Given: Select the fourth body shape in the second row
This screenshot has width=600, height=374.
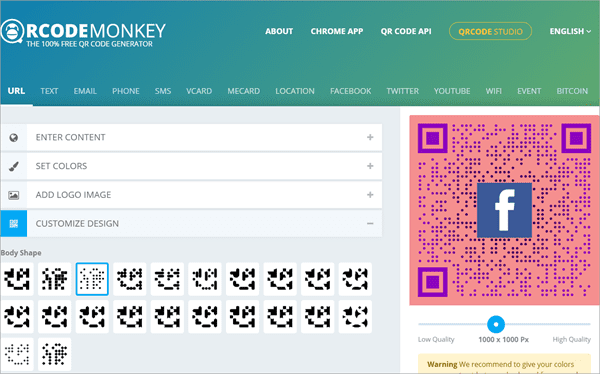Looking at the screenshot, I should pyautogui.click(x=130, y=317).
